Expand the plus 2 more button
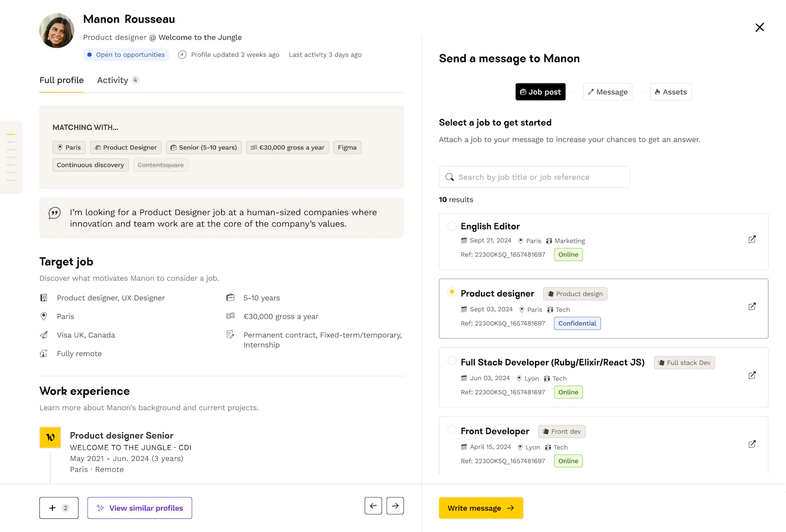The width and height of the screenshot is (786, 532). (59, 508)
